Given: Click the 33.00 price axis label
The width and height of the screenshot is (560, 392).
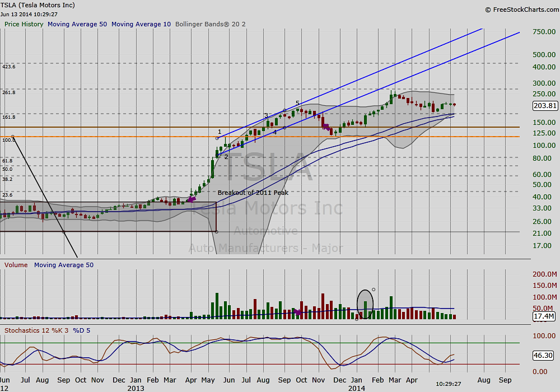Looking at the screenshot, I should tap(542, 208).
